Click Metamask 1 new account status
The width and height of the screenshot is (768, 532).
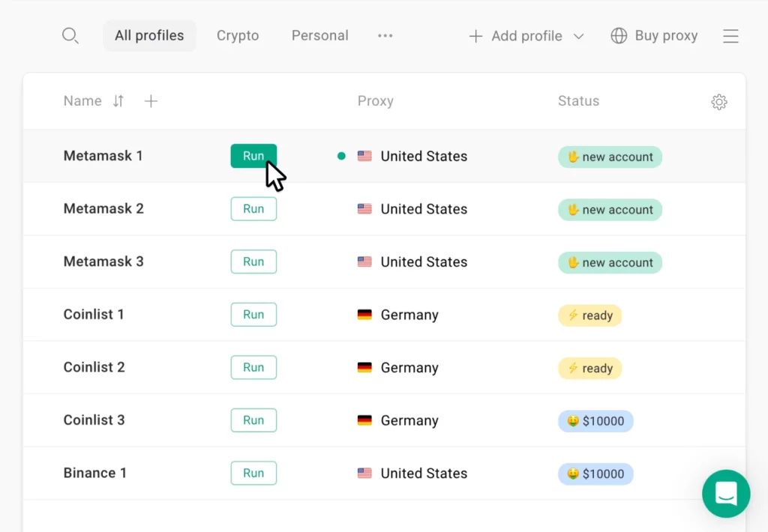(610, 157)
